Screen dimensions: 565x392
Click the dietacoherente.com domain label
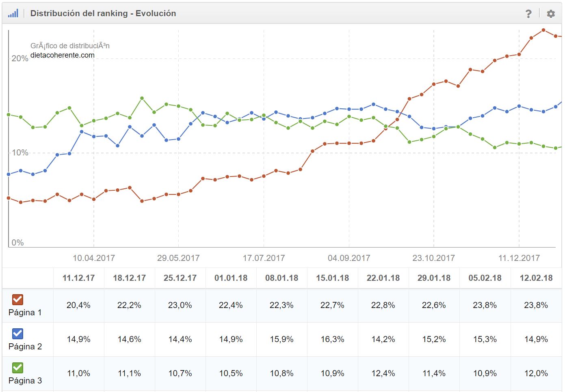tap(63, 55)
